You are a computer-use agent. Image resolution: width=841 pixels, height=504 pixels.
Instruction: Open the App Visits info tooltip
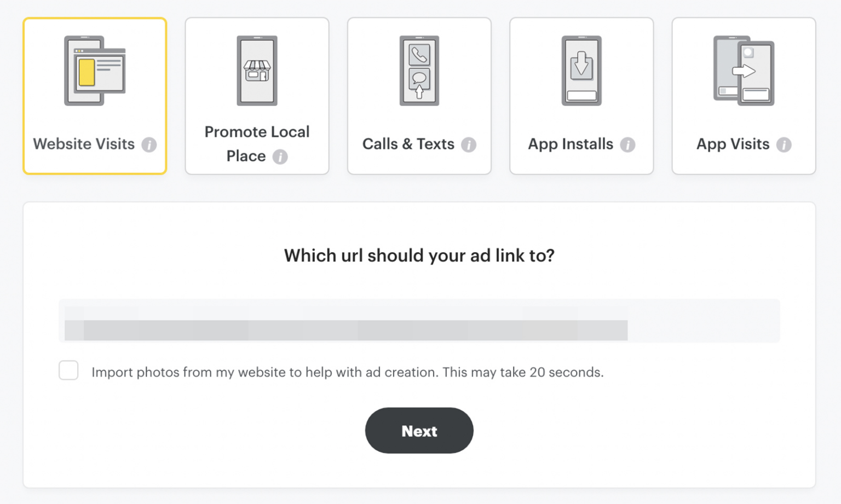784,144
